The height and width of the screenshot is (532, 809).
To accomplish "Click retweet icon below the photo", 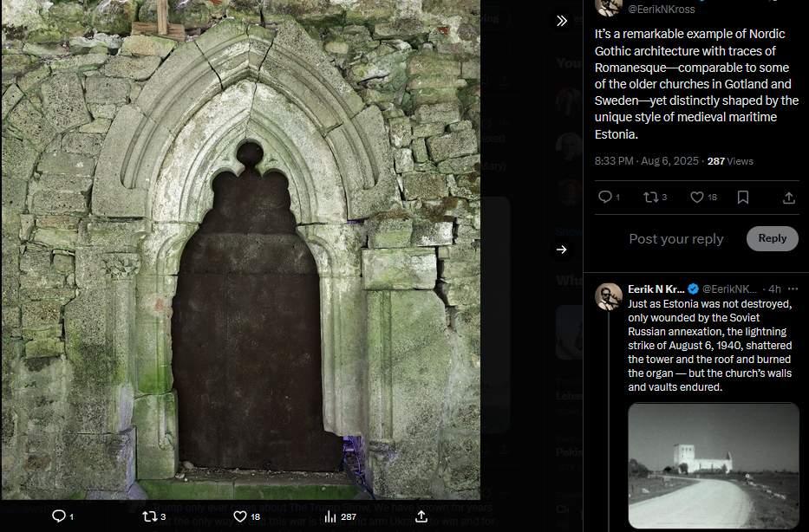I will click(x=149, y=516).
